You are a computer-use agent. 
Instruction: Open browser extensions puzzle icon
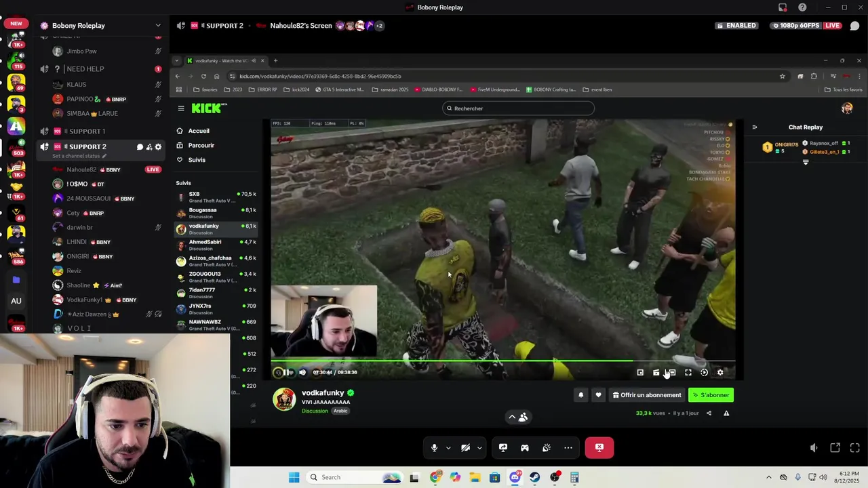click(x=814, y=76)
